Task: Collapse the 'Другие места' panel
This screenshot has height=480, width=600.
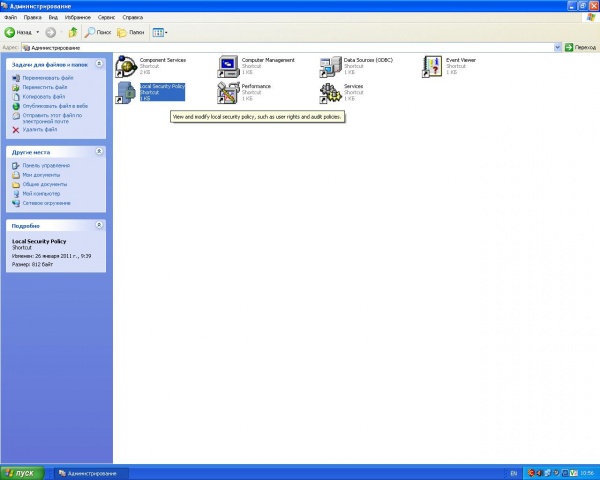Action: click(x=99, y=151)
